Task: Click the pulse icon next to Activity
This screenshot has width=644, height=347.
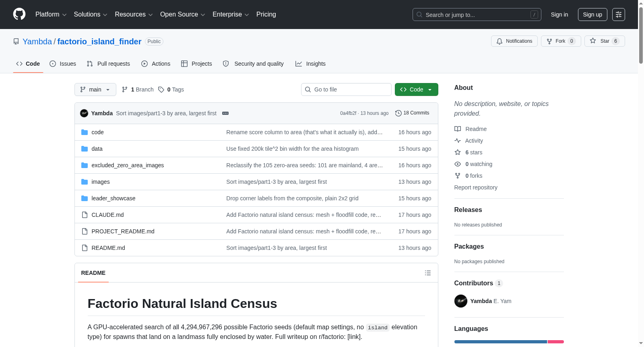Action: pyautogui.click(x=458, y=141)
